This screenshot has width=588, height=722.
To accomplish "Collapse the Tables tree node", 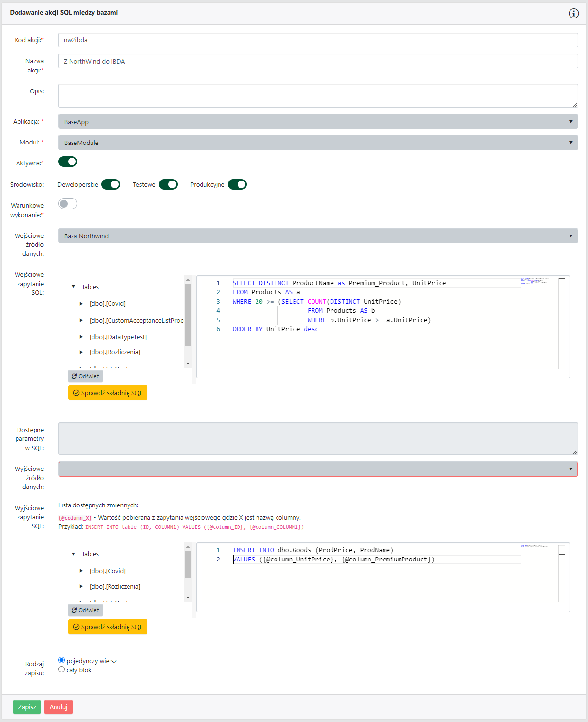I will point(74,287).
